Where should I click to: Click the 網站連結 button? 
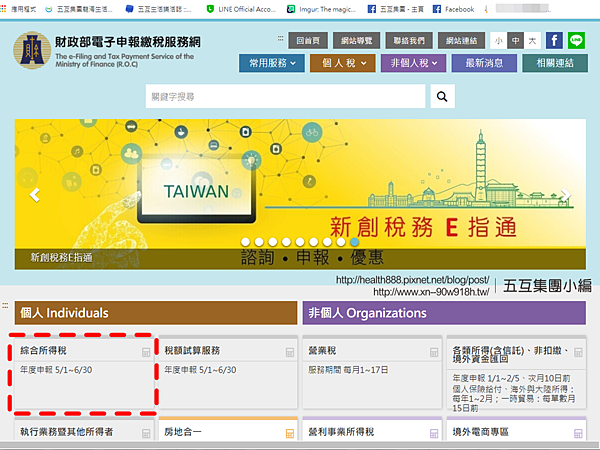click(461, 41)
